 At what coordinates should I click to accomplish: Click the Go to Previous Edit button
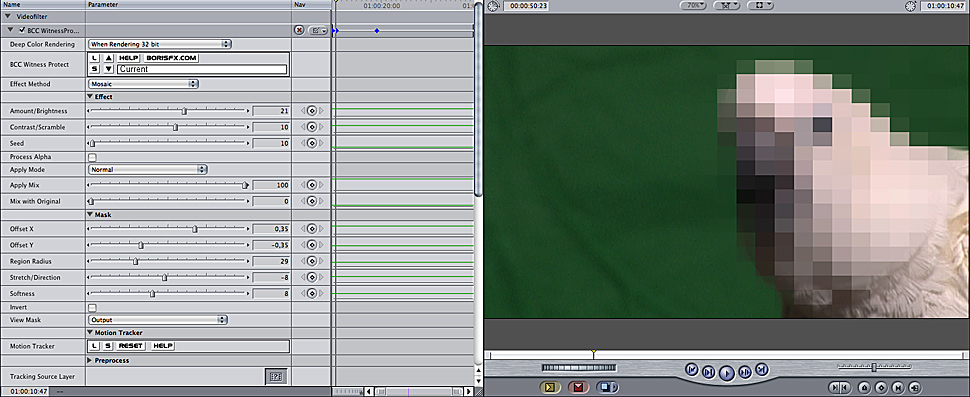692,370
